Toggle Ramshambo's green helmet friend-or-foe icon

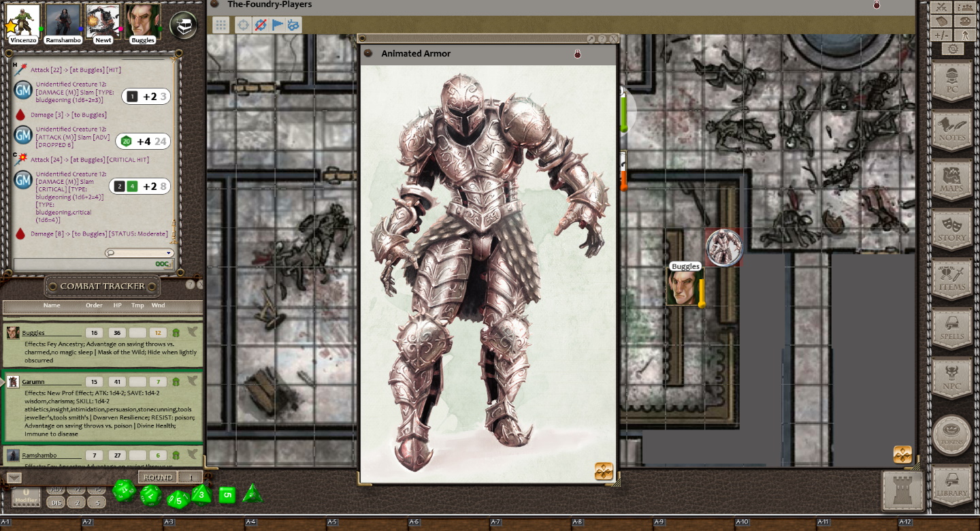click(176, 455)
